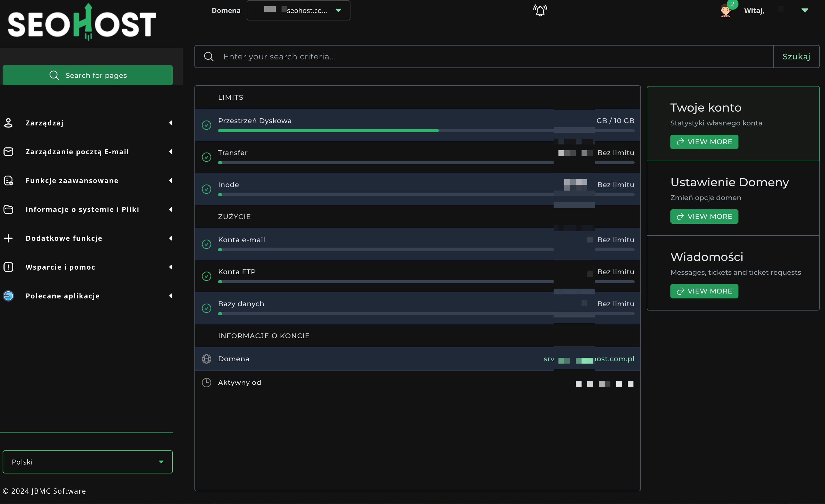Viewport: 825px width, 504px height.
Task: Expand the user menu arrow beside Witaj
Action: [x=805, y=10]
